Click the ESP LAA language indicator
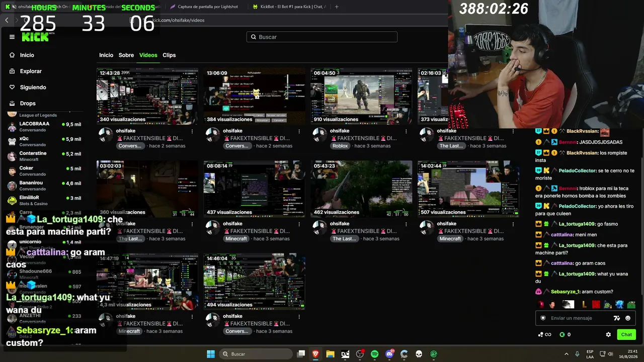The height and width of the screenshot is (362, 644). click(590, 354)
